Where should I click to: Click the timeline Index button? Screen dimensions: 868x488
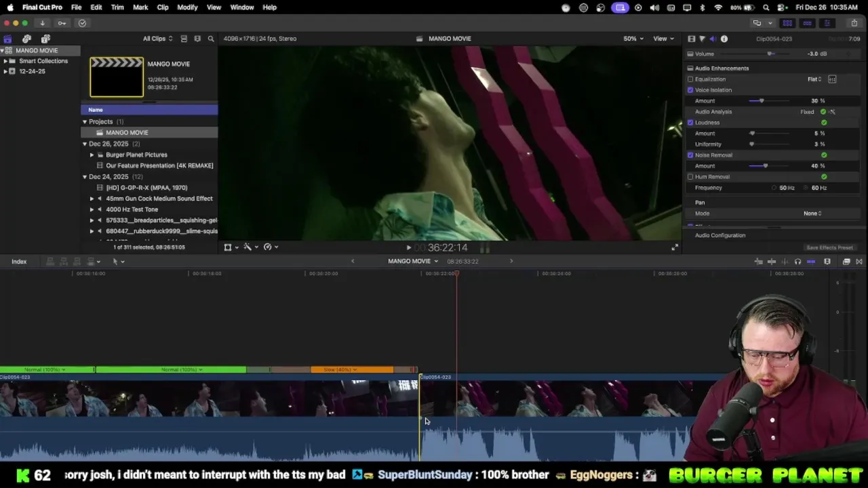pos(19,262)
